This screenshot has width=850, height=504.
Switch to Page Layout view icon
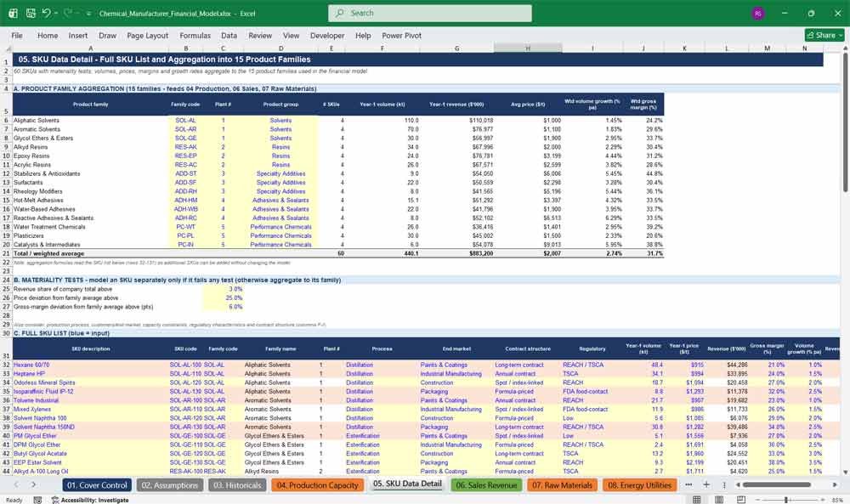[719, 500]
